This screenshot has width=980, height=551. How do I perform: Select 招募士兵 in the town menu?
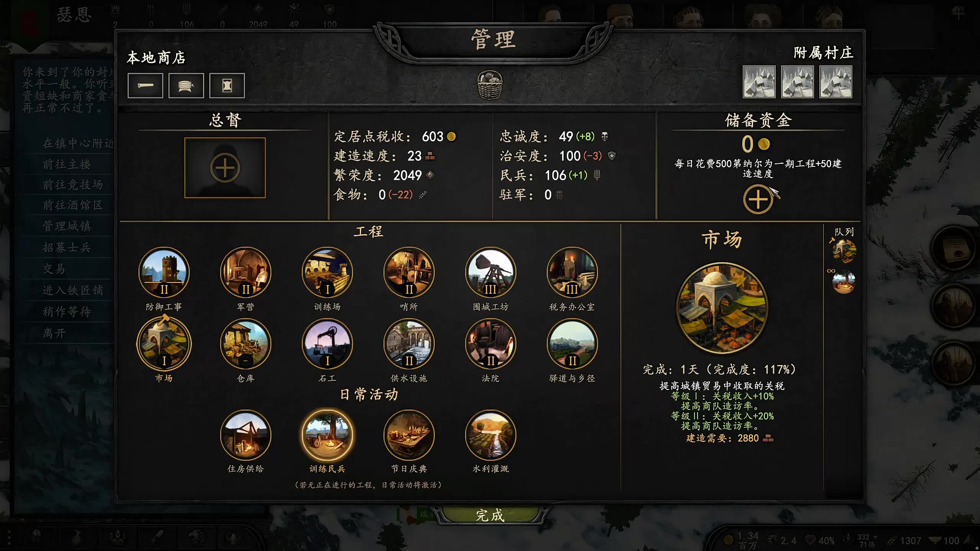point(67,248)
